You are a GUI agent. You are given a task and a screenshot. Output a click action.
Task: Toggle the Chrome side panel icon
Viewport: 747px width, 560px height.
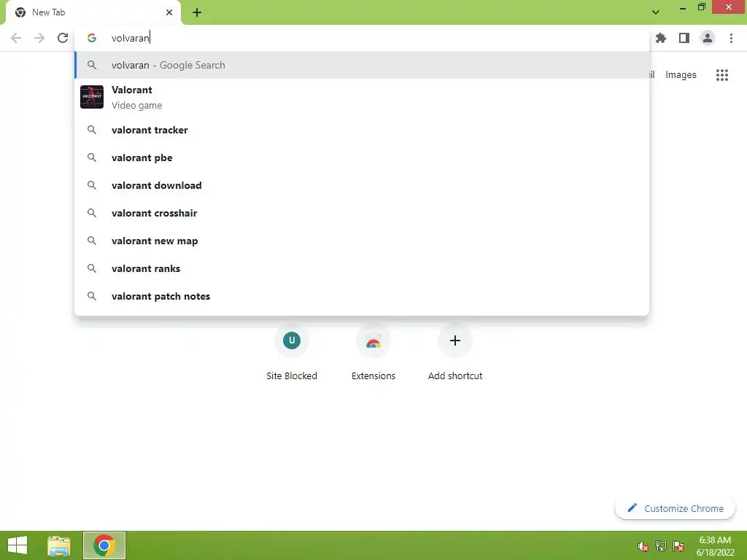(x=684, y=38)
